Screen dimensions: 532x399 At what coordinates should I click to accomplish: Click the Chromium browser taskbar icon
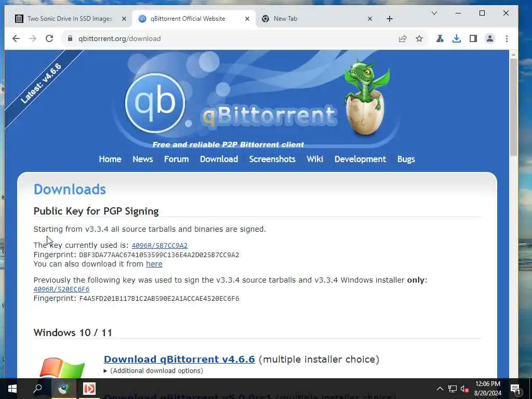point(63,389)
